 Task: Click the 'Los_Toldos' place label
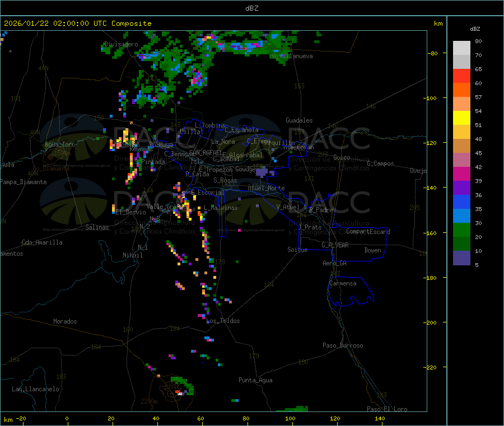[x=223, y=321]
